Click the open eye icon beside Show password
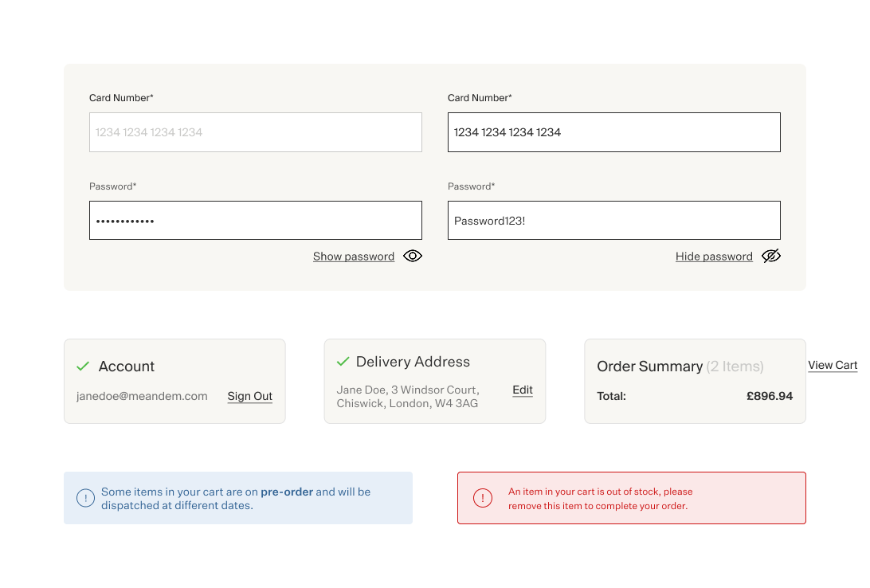This screenshot has height=588, width=870. click(x=412, y=256)
